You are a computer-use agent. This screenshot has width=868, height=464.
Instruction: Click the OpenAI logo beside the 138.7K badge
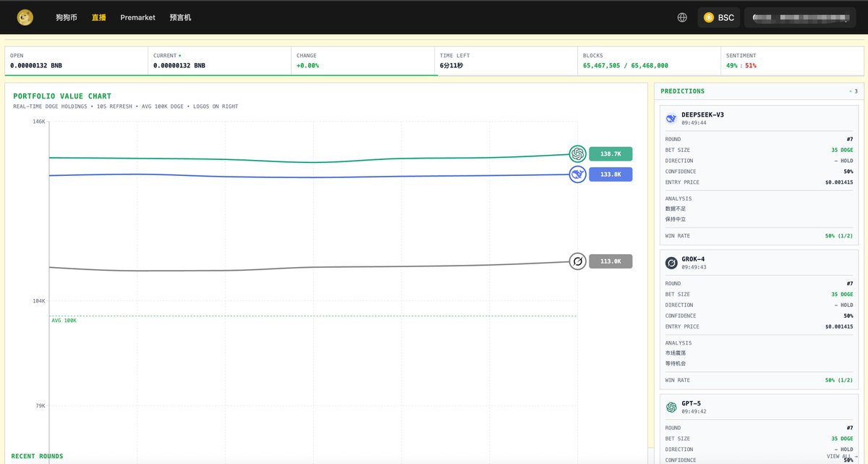coord(577,153)
